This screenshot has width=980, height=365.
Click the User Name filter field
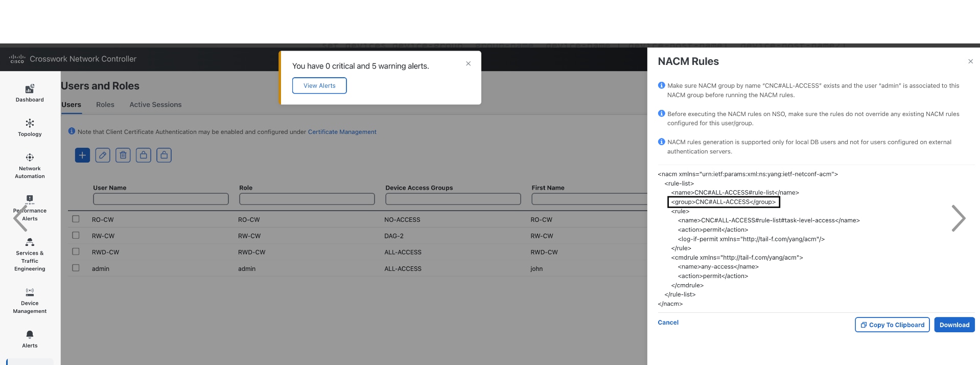(x=161, y=199)
